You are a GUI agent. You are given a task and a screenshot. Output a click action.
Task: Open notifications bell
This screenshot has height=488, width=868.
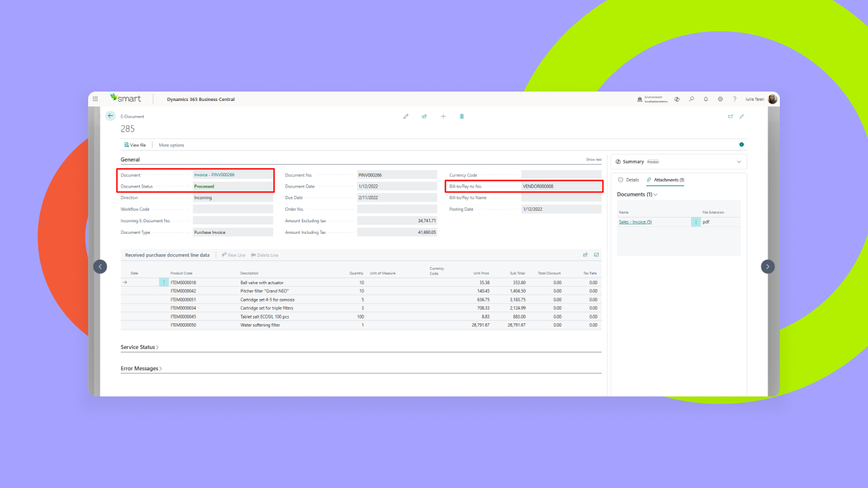click(x=706, y=99)
